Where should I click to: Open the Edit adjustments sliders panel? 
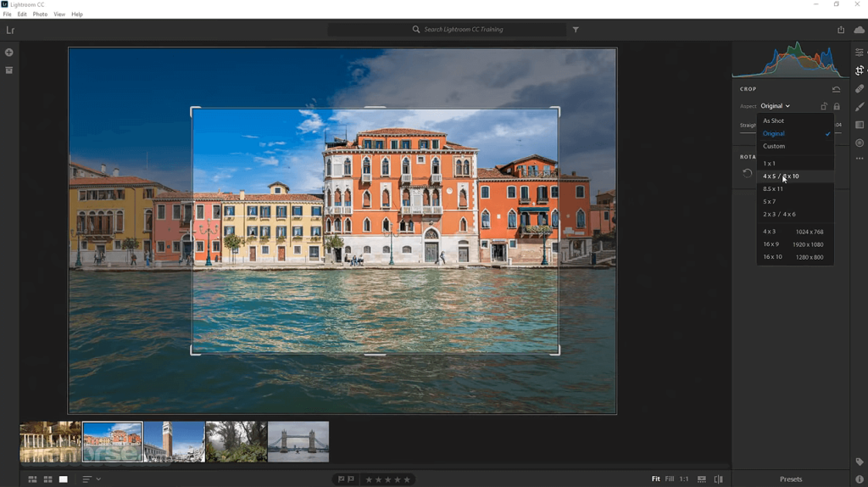point(859,53)
